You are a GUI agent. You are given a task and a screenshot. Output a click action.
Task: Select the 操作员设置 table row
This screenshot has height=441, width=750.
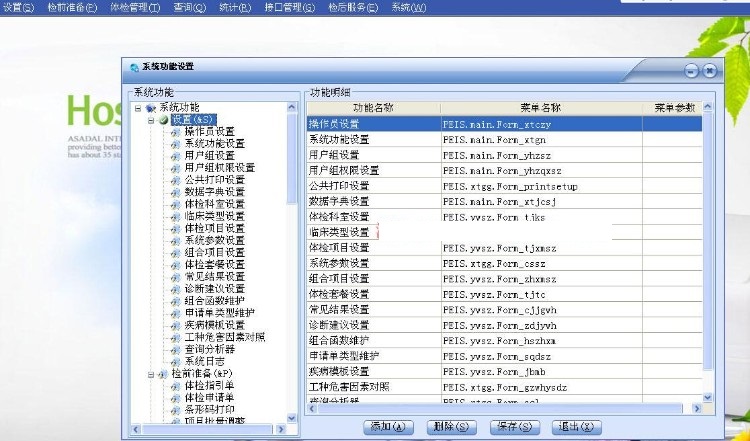pyautogui.click(x=504, y=124)
